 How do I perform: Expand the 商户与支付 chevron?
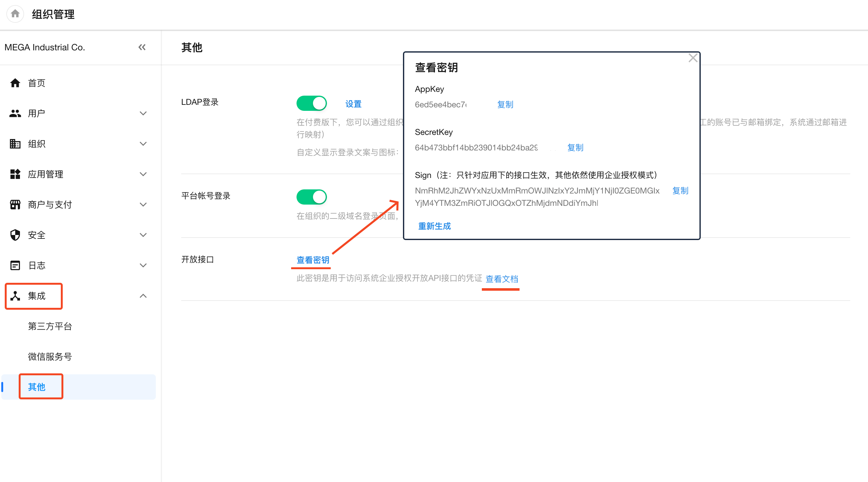(143, 205)
